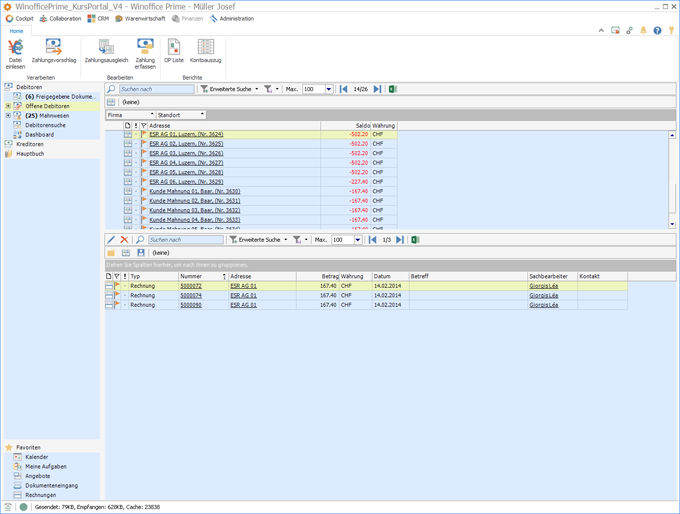Tick the checkbox of the Rechnung 5000074 row
The height and width of the screenshot is (514, 680).
tap(109, 296)
